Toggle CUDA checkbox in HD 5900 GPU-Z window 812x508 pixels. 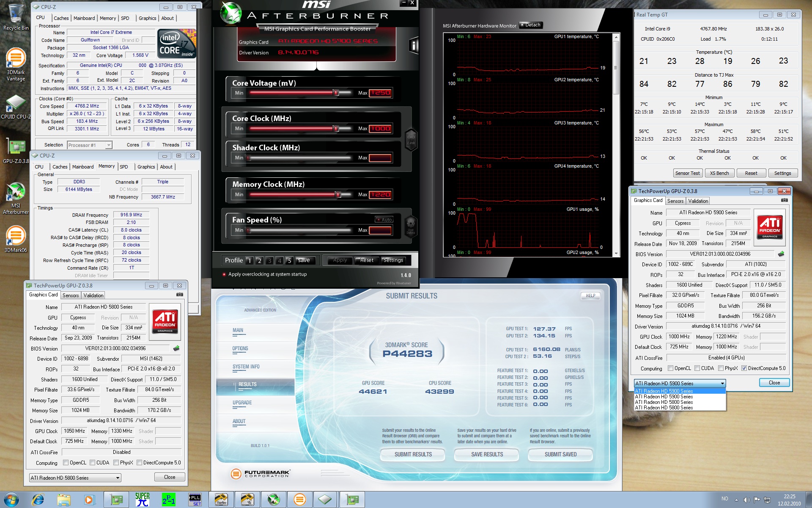pos(697,368)
